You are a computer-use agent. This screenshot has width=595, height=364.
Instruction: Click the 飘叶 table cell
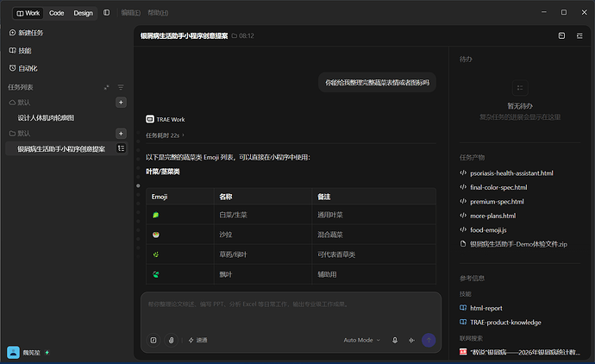click(x=263, y=274)
